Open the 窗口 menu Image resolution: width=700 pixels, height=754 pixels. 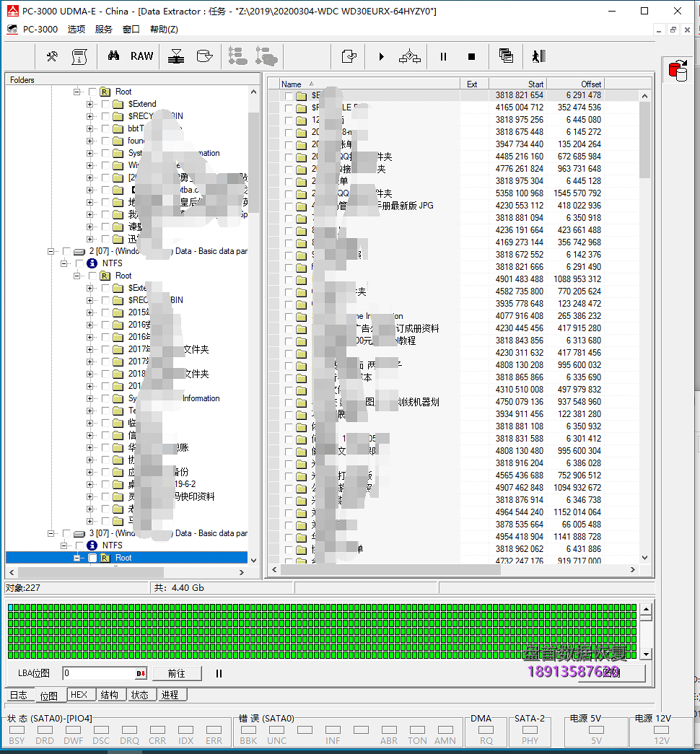131,30
